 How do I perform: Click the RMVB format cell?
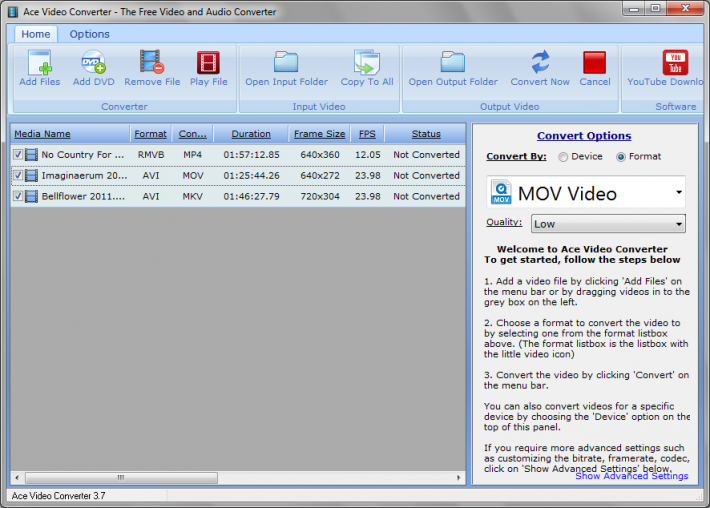[x=151, y=155]
